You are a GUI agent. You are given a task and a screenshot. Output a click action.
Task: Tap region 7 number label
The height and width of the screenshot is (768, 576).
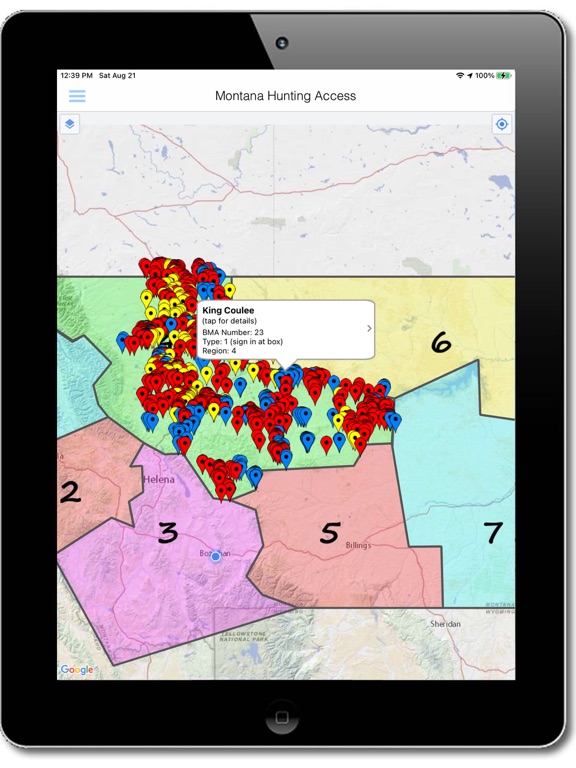[493, 532]
